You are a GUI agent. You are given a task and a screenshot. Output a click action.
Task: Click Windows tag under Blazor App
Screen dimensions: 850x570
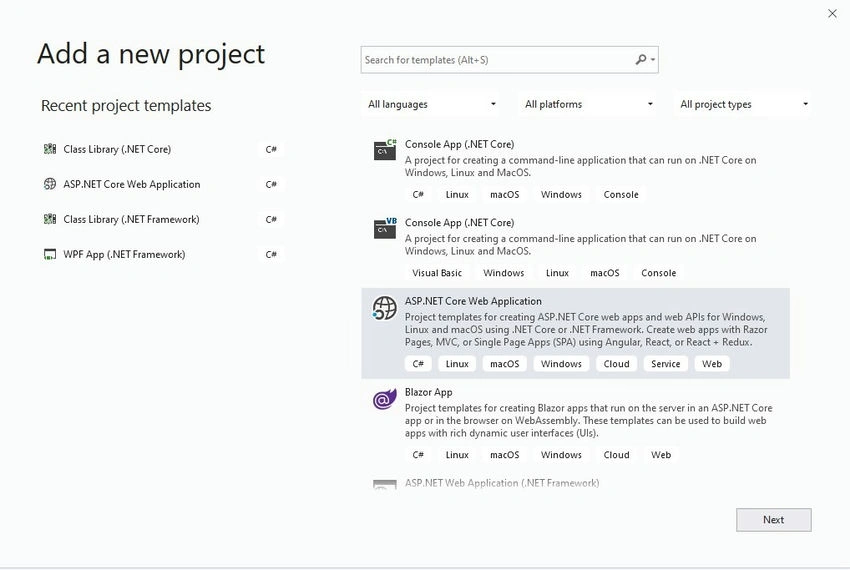click(x=561, y=455)
